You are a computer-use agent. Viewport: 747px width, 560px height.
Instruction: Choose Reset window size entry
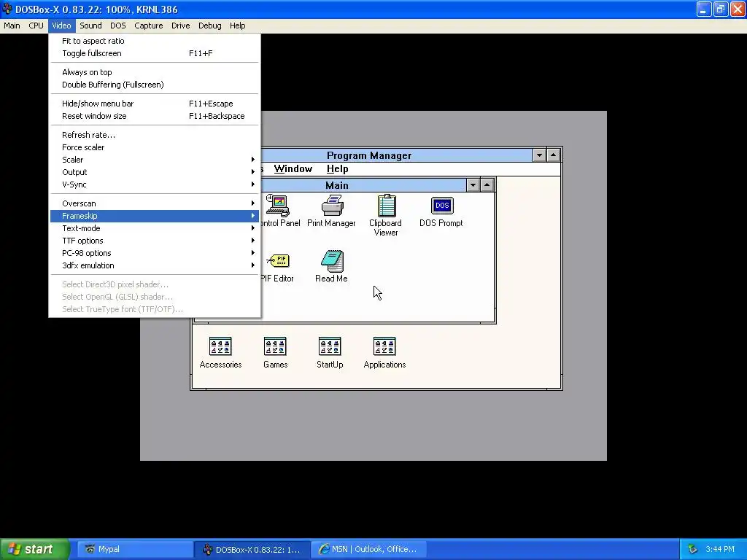pos(155,116)
